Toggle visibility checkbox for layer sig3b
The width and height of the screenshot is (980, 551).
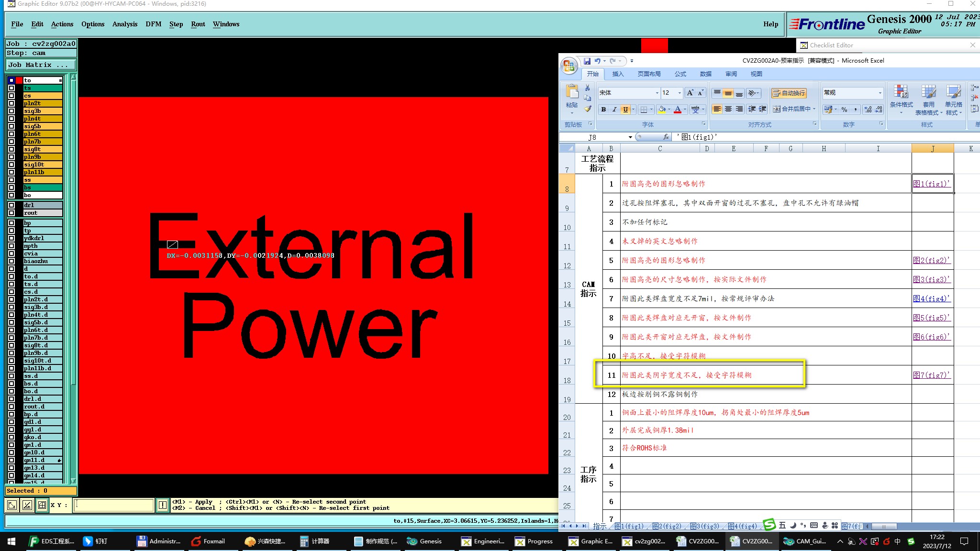11,111
